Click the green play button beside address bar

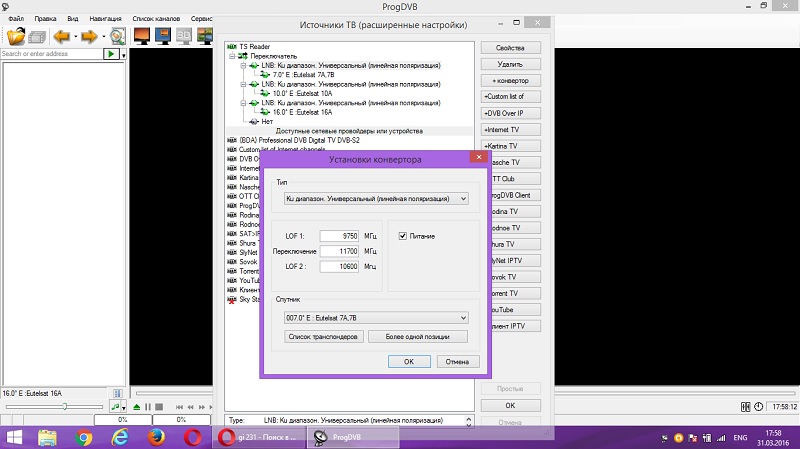coord(111,54)
